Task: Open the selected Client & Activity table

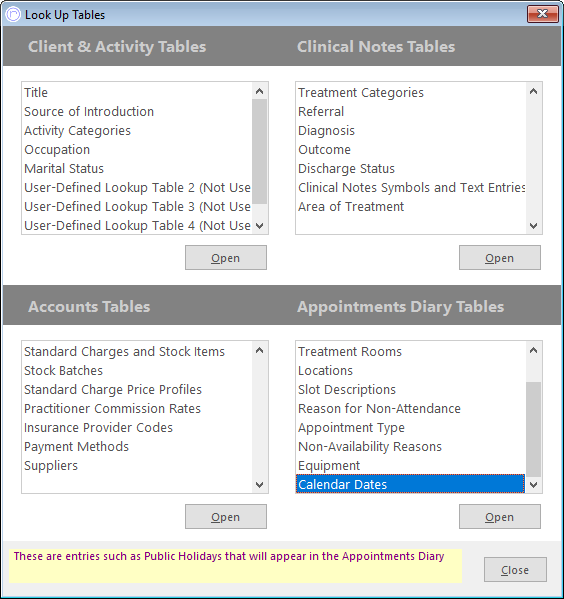Action: click(x=226, y=258)
